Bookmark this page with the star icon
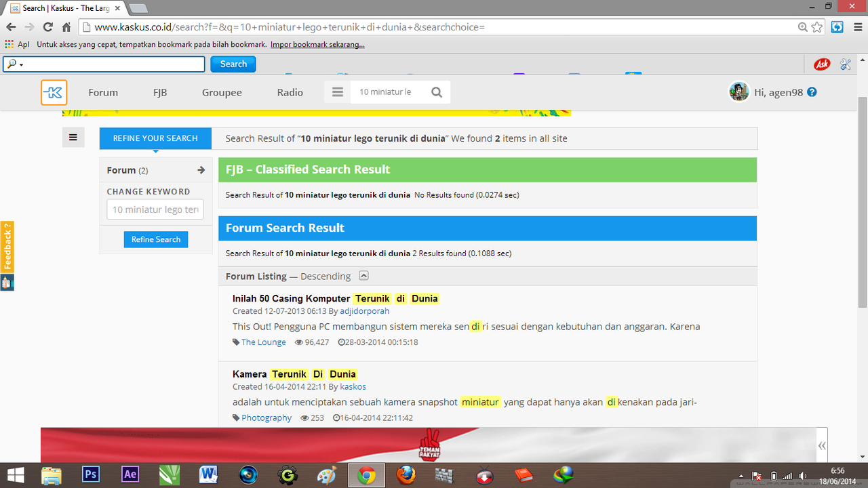Viewport: 868px width, 488px height. tap(817, 27)
